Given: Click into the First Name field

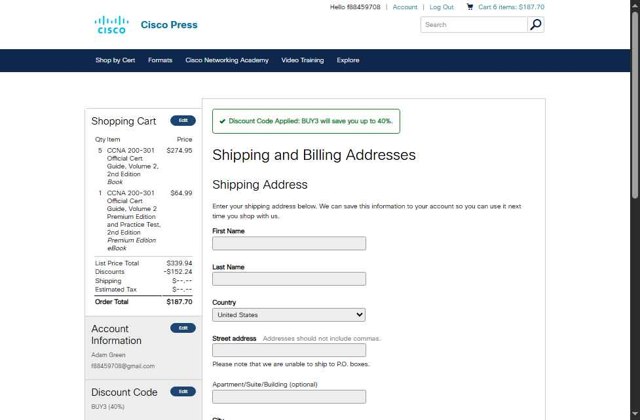Looking at the screenshot, I should [x=289, y=243].
